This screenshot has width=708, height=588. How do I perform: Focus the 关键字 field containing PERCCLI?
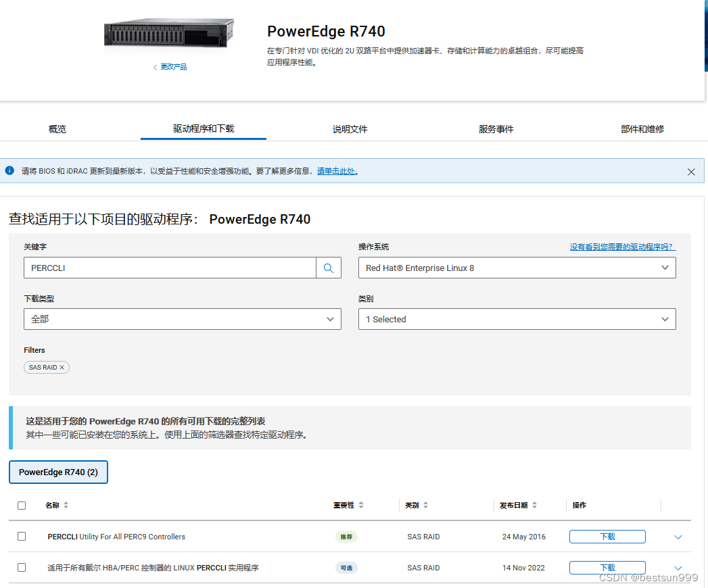point(170,268)
